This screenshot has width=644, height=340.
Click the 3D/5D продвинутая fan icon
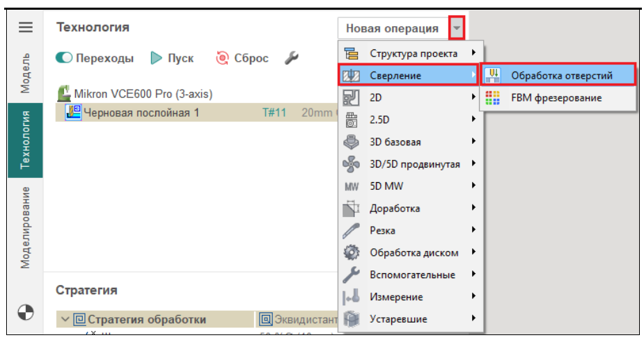[352, 164]
